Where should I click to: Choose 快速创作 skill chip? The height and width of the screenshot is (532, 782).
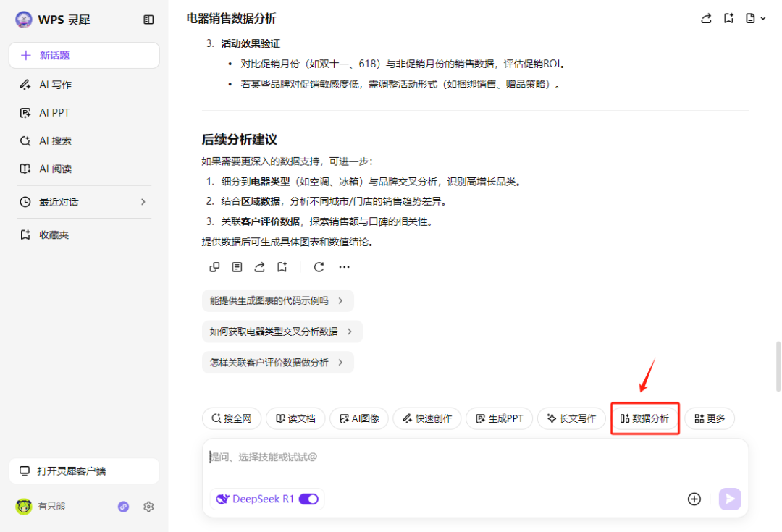(x=427, y=418)
